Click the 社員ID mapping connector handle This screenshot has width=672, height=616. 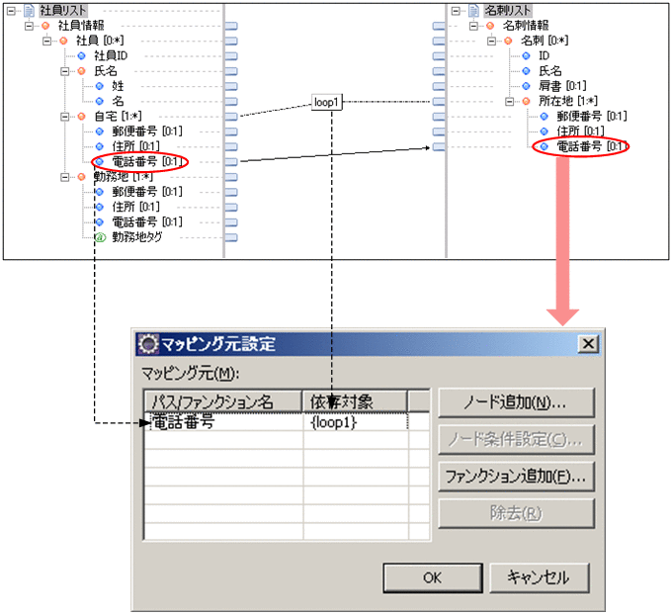click(231, 56)
